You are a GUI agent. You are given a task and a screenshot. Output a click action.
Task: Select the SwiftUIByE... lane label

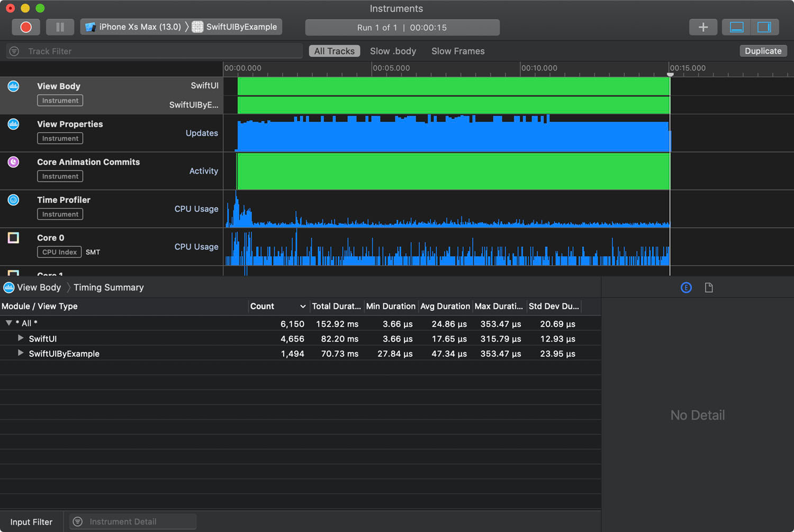point(194,105)
